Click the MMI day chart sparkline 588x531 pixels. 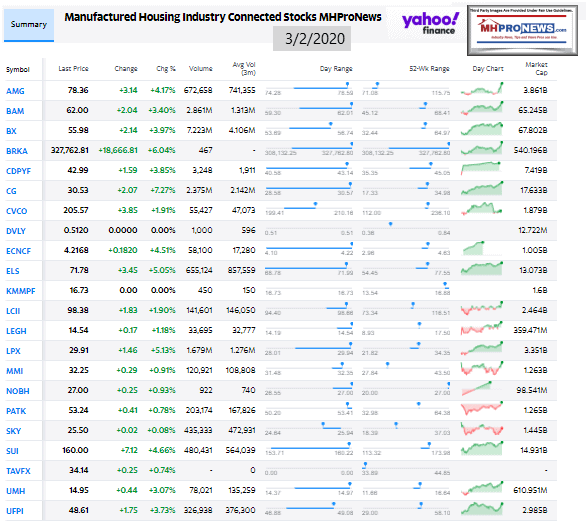[x=482, y=368]
